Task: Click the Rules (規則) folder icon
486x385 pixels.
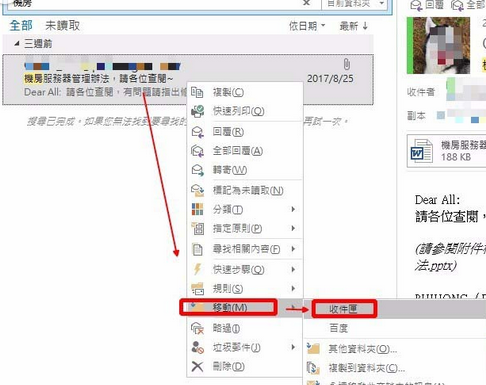Action: 197,289
